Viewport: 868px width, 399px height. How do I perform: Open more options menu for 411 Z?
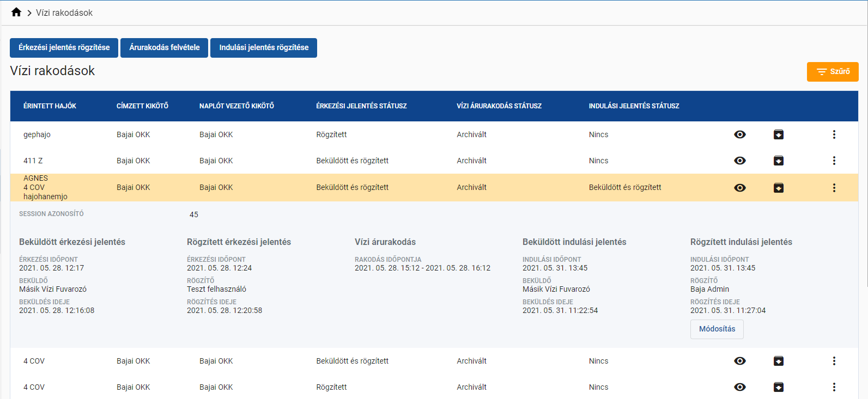(x=834, y=161)
